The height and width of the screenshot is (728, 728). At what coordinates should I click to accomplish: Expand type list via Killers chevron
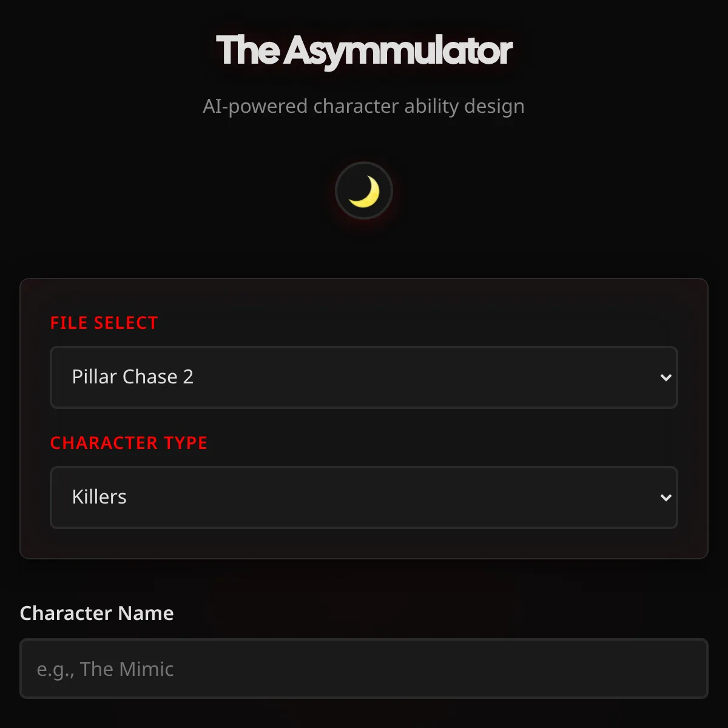pyautogui.click(x=666, y=497)
